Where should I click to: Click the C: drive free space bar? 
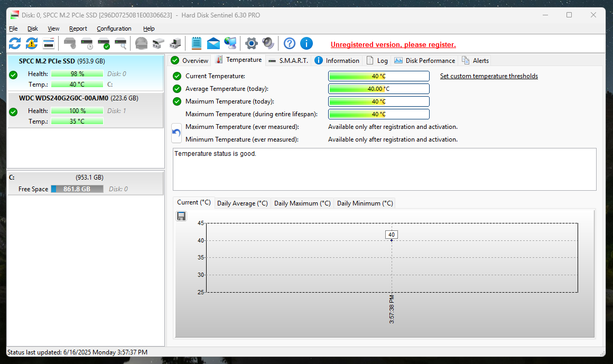tap(77, 189)
